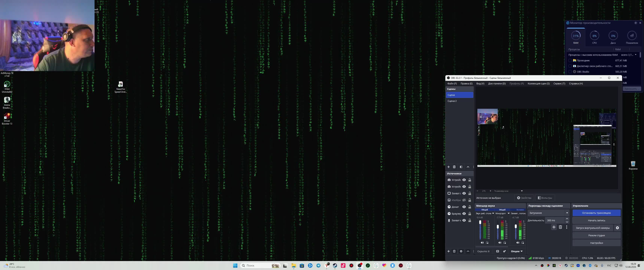
Task: Open Показатели in performance monitor
Action: [x=632, y=37]
